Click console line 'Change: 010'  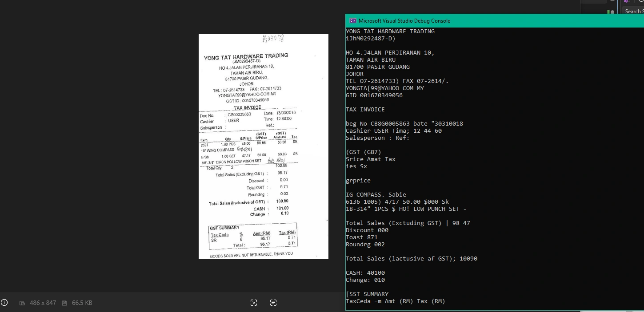(365, 280)
